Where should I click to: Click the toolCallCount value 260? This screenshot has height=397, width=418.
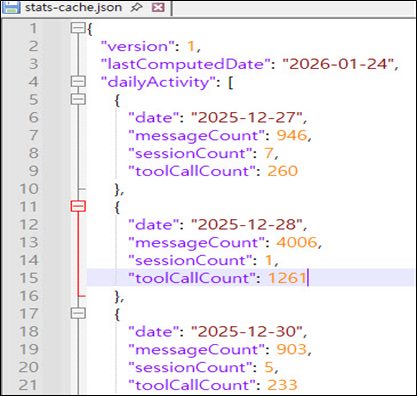pyautogui.click(x=282, y=171)
